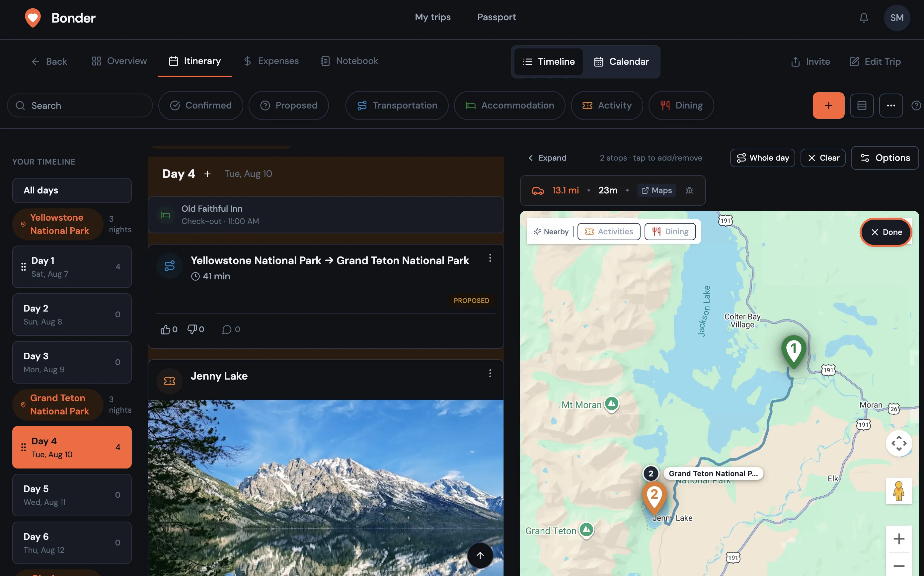Open the Yellowstone to Grand Teton card menu

click(490, 258)
